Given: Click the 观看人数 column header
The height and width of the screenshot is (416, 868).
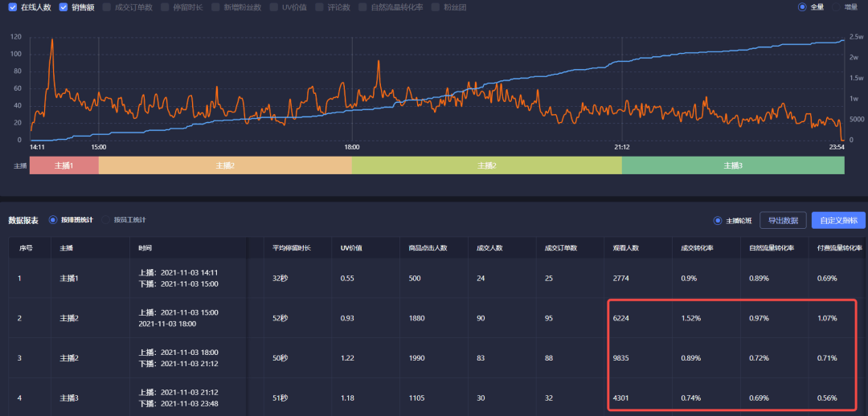Looking at the screenshot, I should pyautogui.click(x=626, y=248).
